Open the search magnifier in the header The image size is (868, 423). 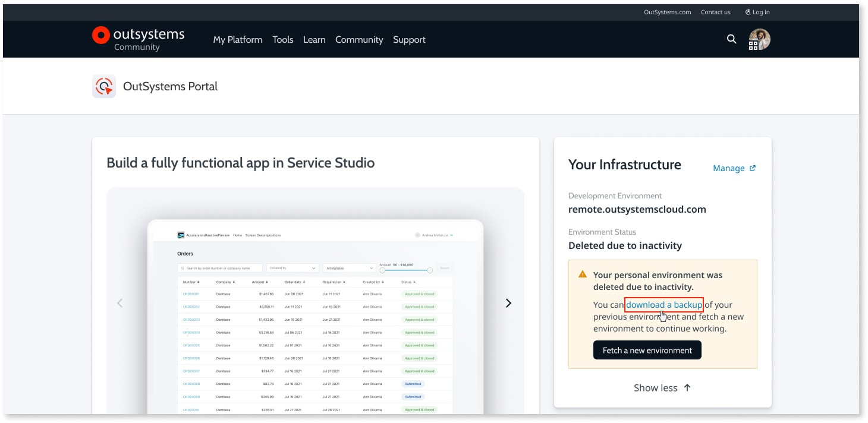click(731, 39)
